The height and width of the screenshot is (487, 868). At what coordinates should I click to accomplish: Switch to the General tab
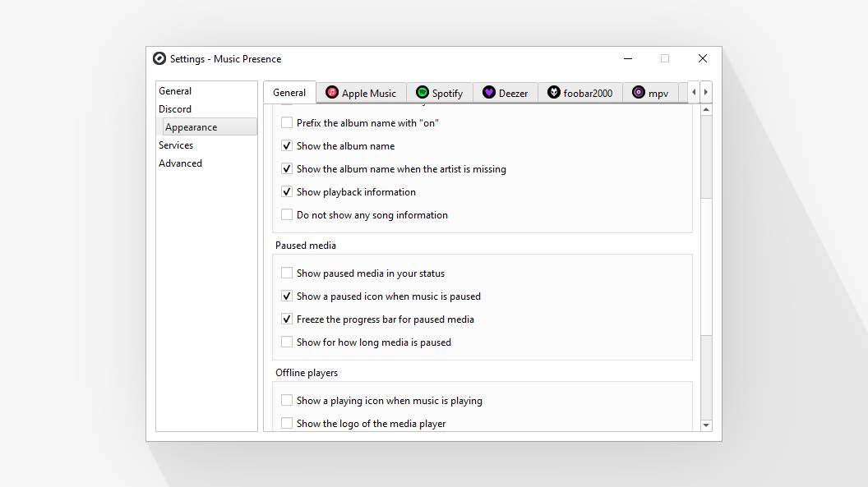pyautogui.click(x=289, y=93)
